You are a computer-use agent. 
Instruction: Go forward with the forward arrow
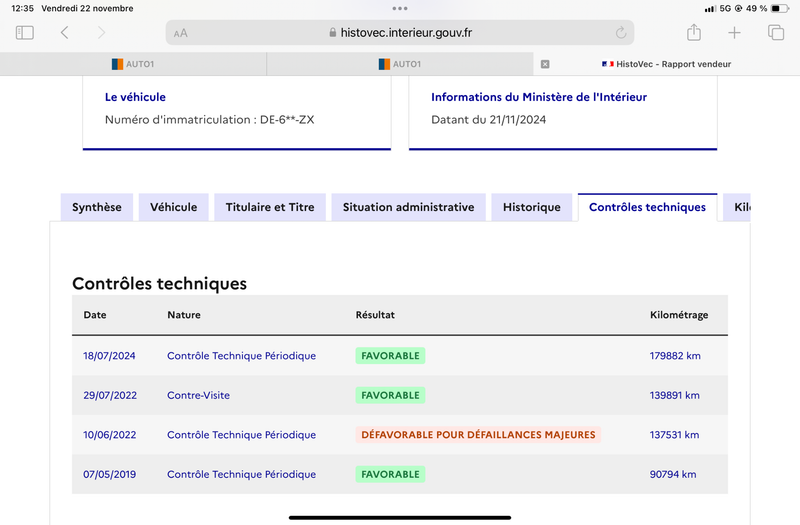pyautogui.click(x=102, y=33)
